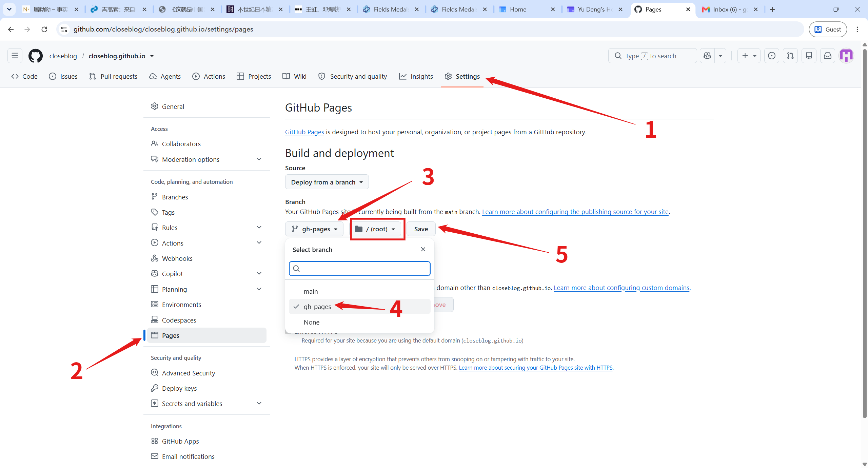Expand the Actions sidebar section
The width and height of the screenshot is (868, 468).
click(x=207, y=243)
